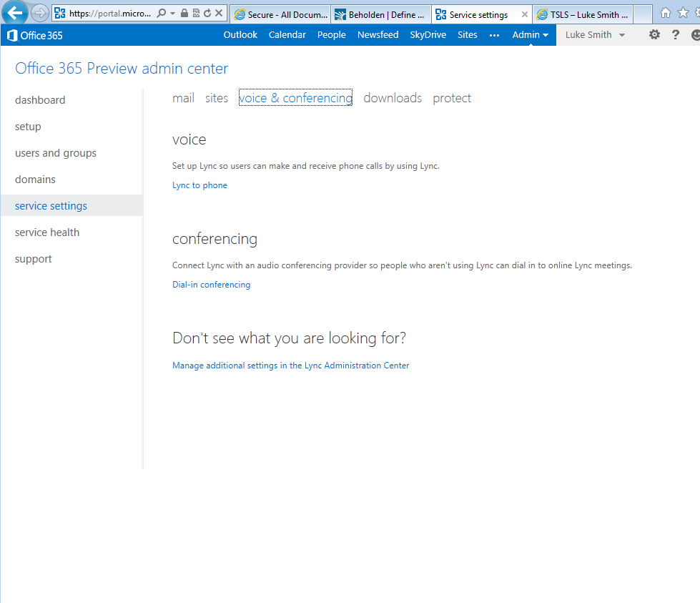Open Lync Administration Center settings link
Screen dimensions: 700x603
(x=290, y=366)
